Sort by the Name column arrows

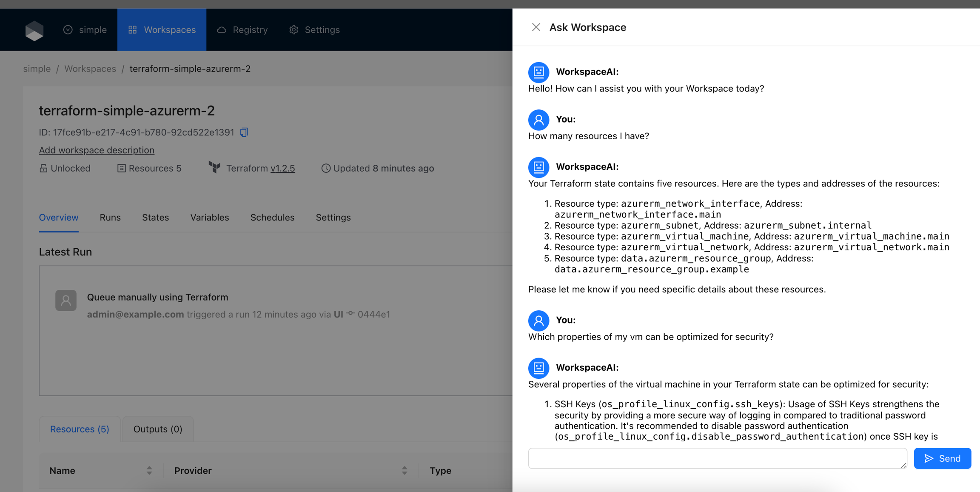149,470
